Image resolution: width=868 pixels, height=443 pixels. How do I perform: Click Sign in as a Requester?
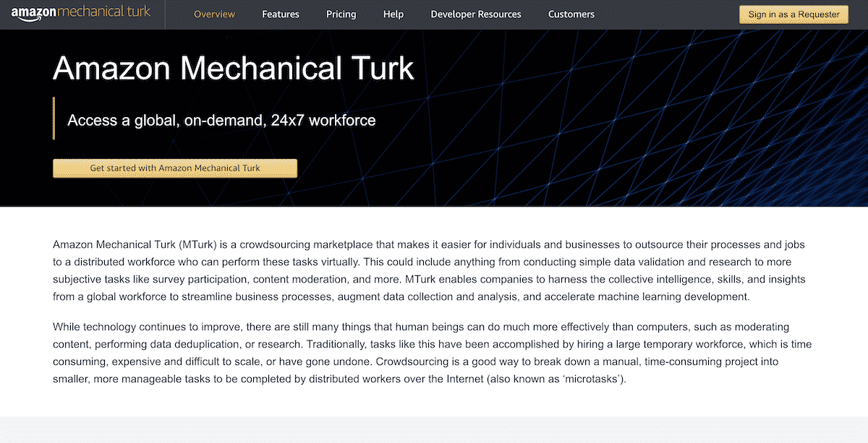click(x=793, y=14)
